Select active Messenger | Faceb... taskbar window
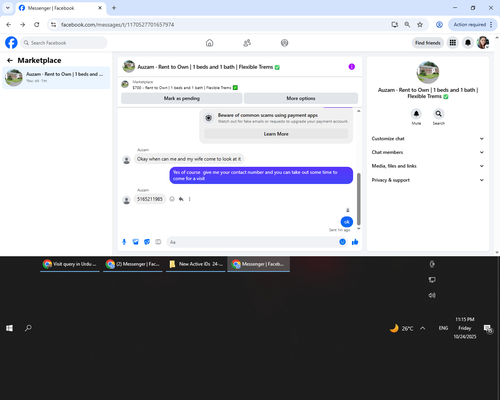 point(258,264)
